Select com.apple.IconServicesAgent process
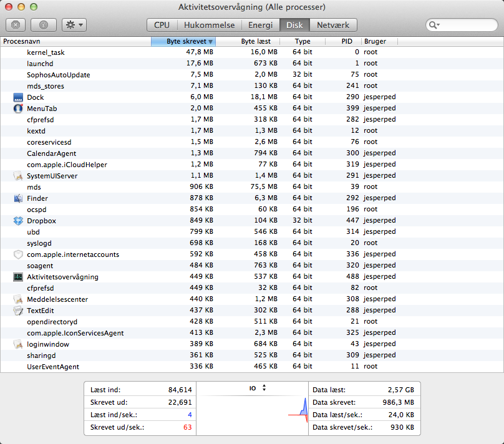The width and height of the screenshot is (504, 444). [252, 333]
